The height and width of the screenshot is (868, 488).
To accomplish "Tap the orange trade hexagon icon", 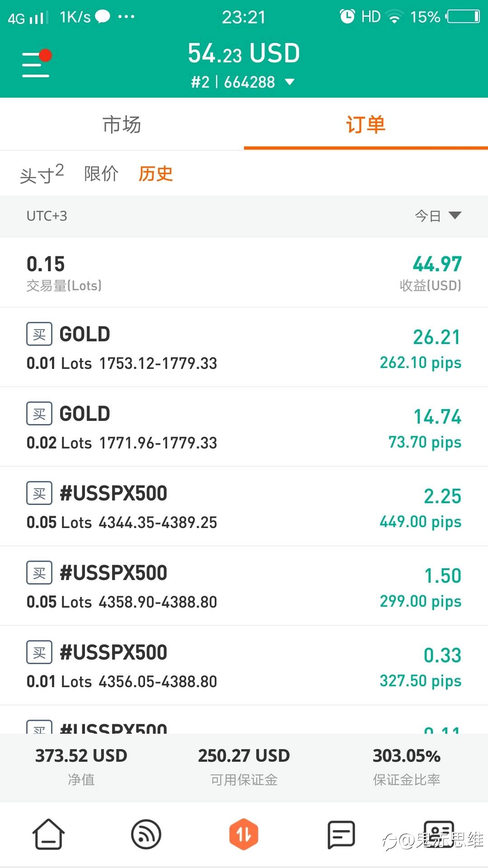I will click(x=244, y=834).
